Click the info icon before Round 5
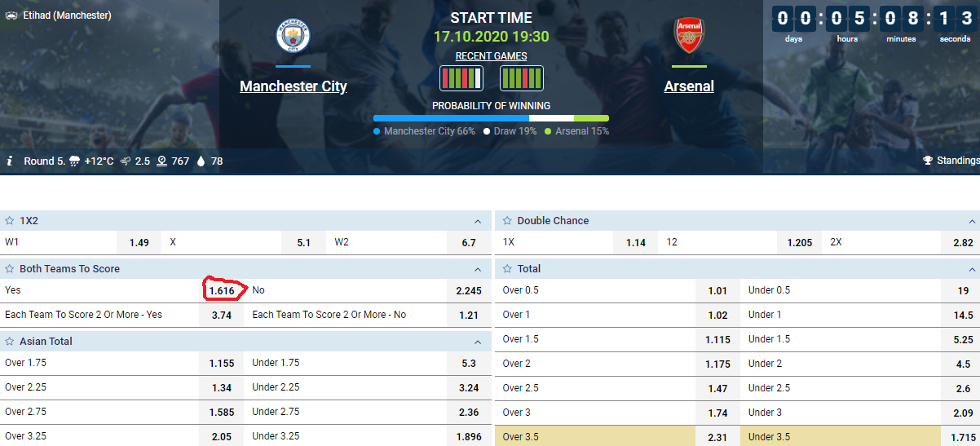This screenshot has height=446, width=980. pyautogui.click(x=10, y=161)
